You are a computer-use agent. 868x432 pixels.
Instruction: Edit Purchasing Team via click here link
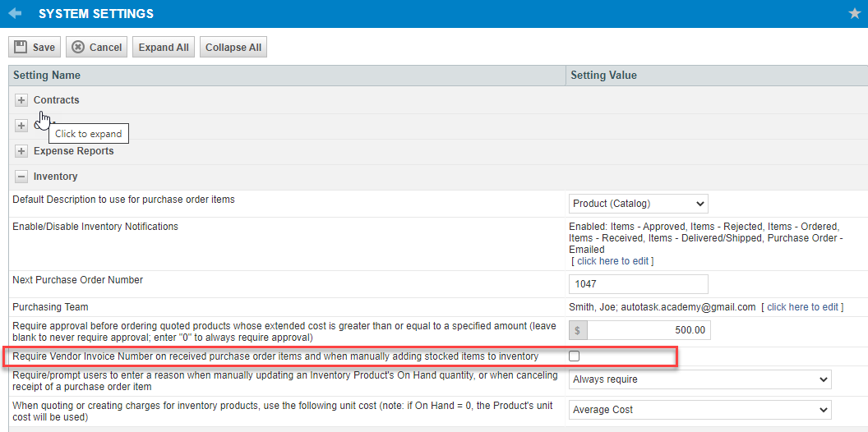802,306
